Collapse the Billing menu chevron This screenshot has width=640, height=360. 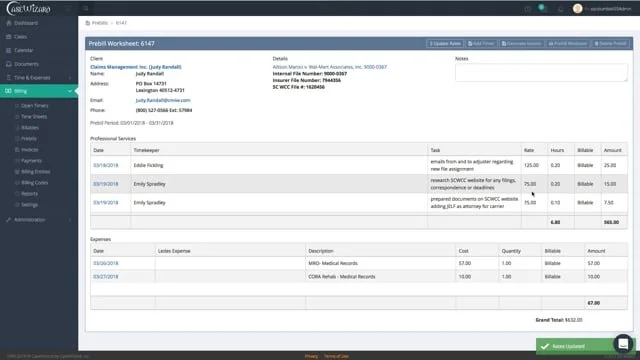tap(70, 91)
